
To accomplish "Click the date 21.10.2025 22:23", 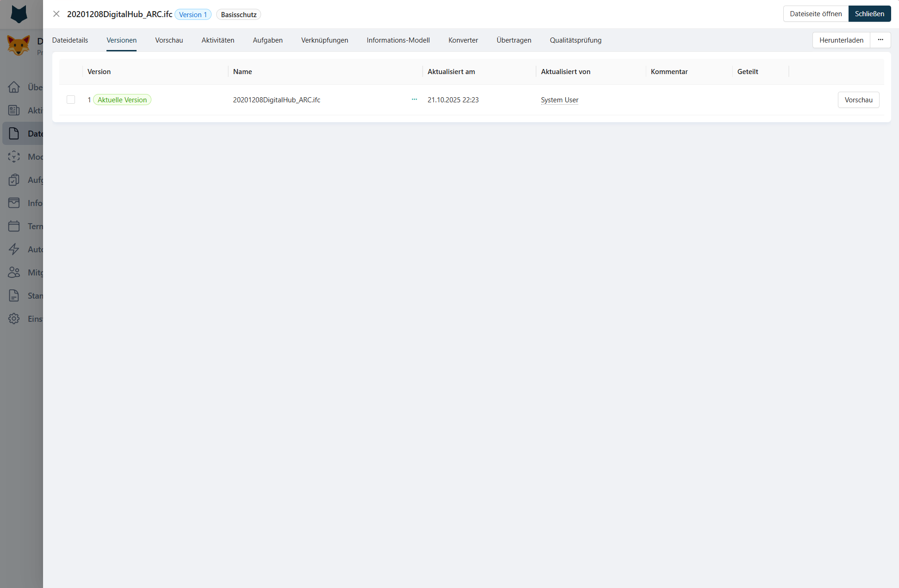I will (x=453, y=100).
